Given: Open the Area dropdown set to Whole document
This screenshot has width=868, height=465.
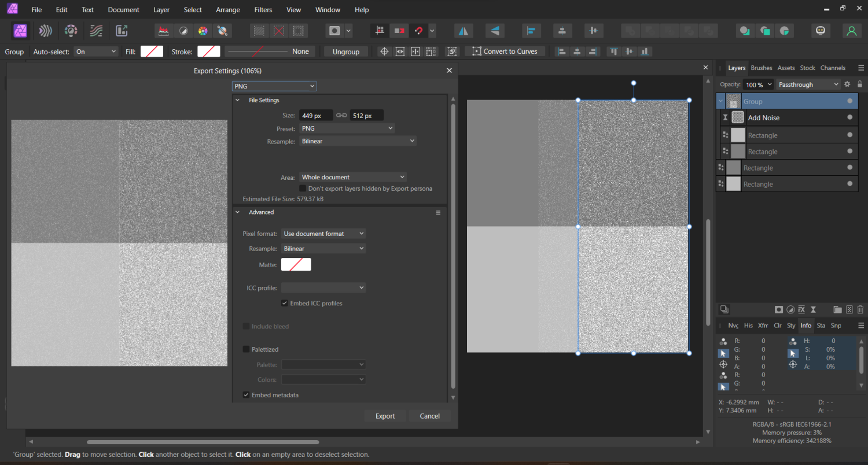Looking at the screenshot, I should [352, 177].
